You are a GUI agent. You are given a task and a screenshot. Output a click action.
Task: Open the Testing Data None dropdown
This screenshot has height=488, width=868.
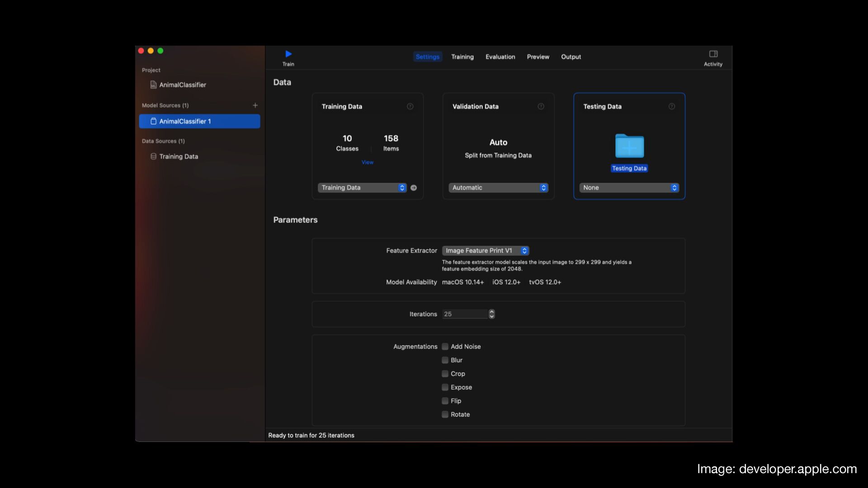(x=629, y=188)
